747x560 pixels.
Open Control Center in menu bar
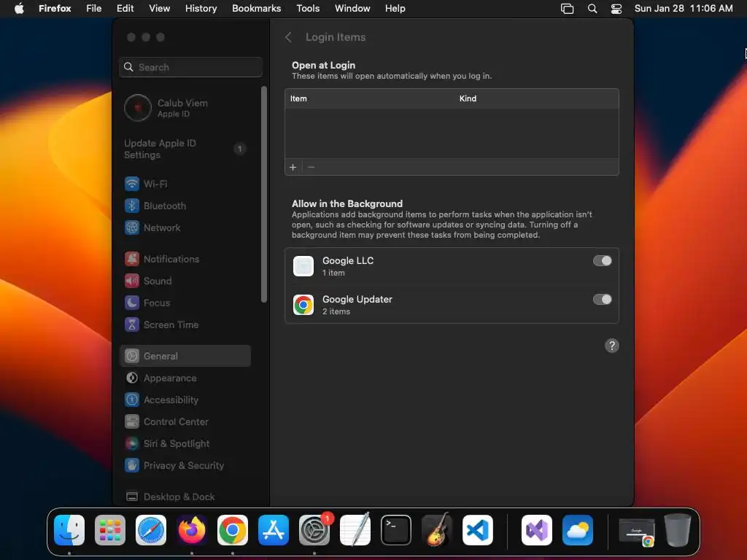tap(616, 8)
